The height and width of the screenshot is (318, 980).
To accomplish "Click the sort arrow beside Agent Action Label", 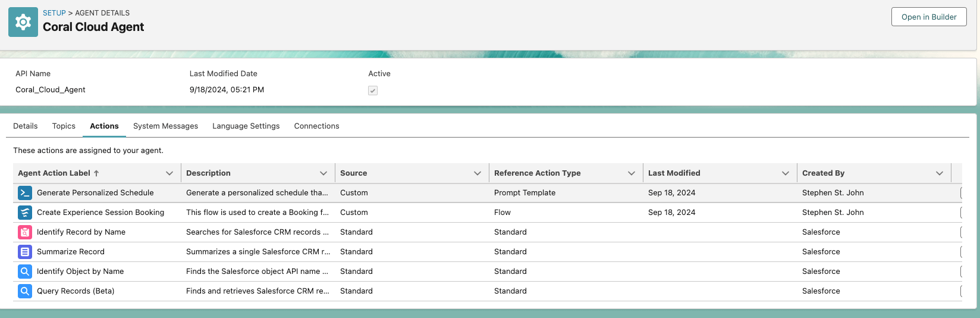I will 96,173.
